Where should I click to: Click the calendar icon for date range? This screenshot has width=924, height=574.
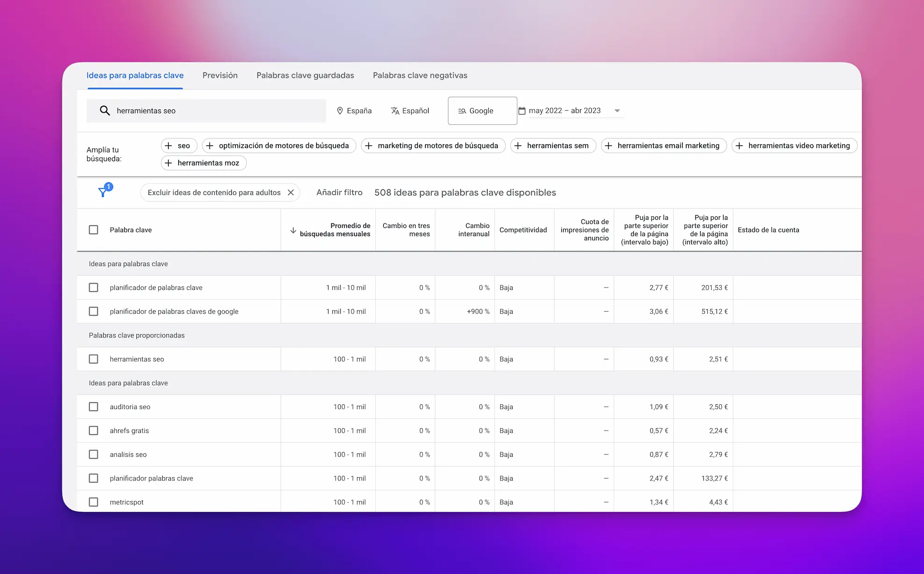523,110
